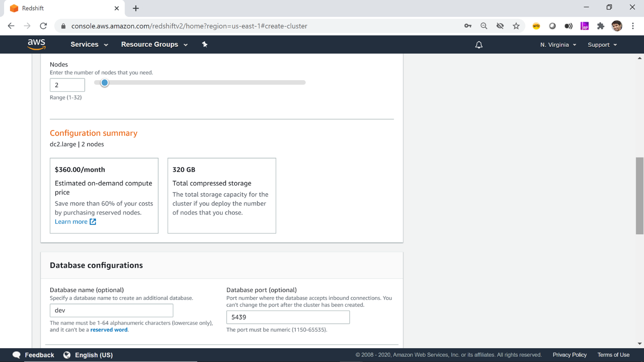This screenshot has height=362, width=644.
Task: Click the dark sound-wave extension icon
Action: click(568, 26)
